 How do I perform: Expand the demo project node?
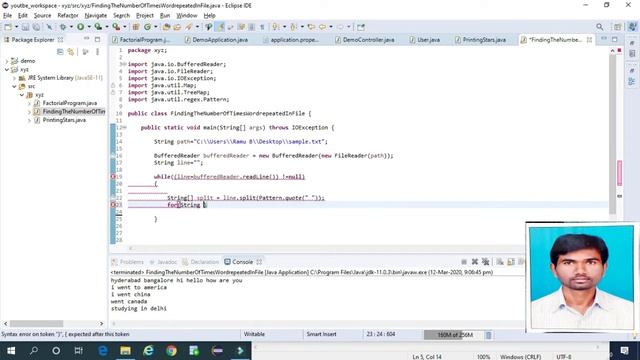[7, 61]
